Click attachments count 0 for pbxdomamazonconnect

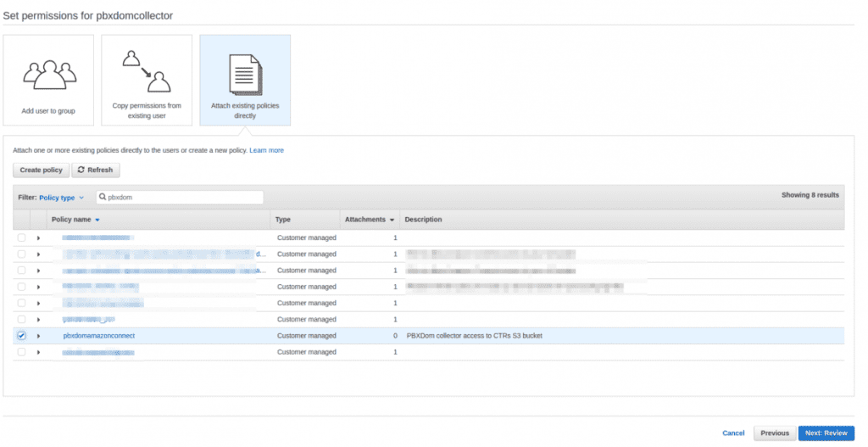[x=395, y=336]
